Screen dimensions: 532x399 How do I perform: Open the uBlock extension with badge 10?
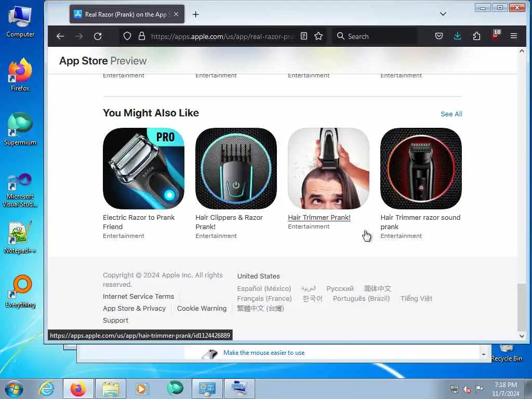tap(496, 35)
